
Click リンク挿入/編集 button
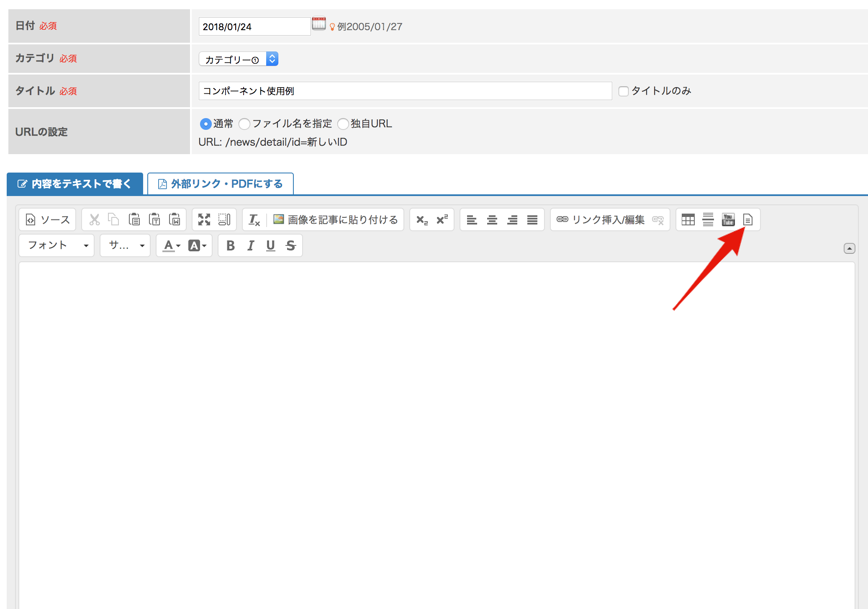tap(601, 219)
